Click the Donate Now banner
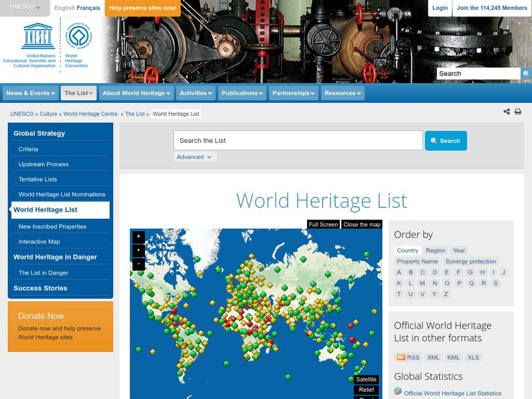The image size is (532, 399). 61,326
